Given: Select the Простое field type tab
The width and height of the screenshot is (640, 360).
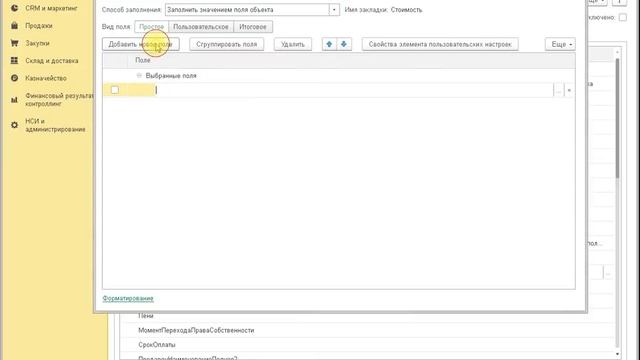Looking at the screenshot, I should [x=151, y=27].
